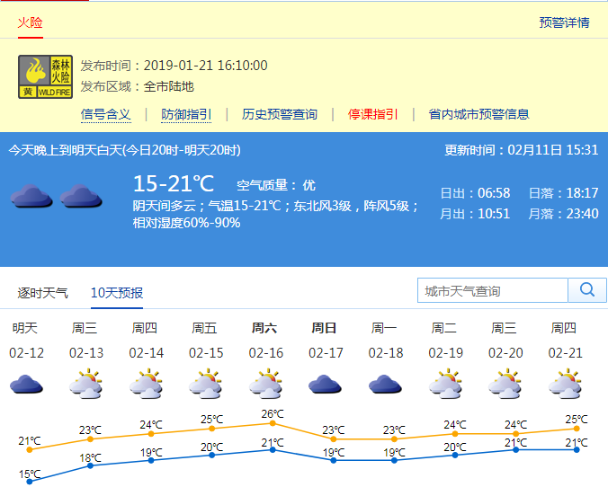Open the 信号含义 link
Screen dimensions: 608x496
point(105,114)
